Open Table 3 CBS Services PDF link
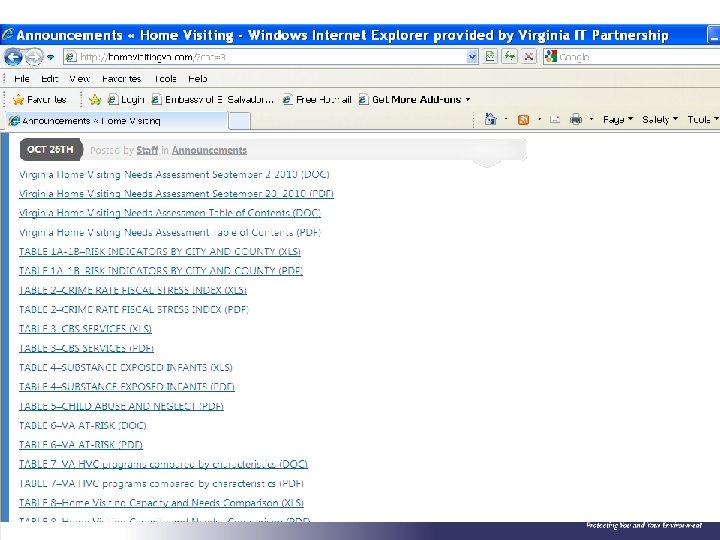 [86, 348]
